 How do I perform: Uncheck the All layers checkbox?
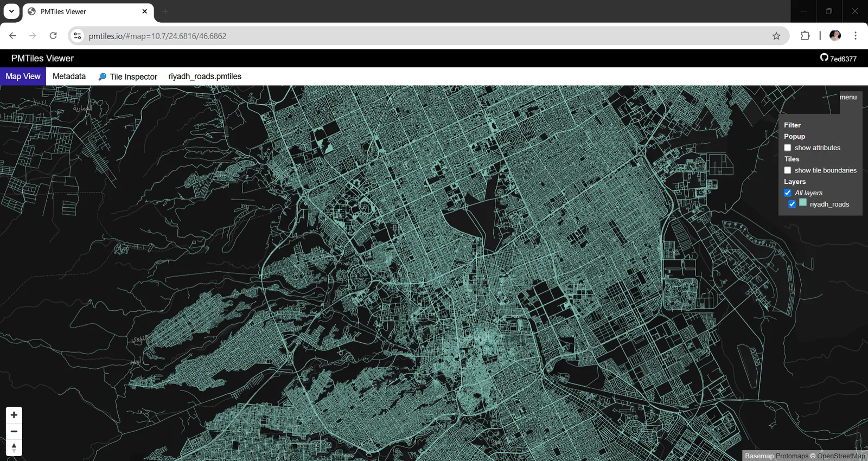click(788, 193)
